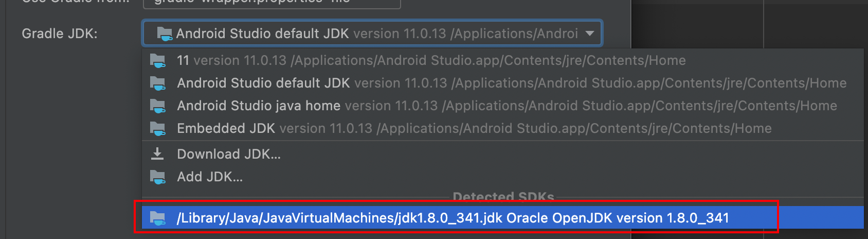Click JDK folder icon of Embedded JDK row
Image resolution: width=868 pixels, height=239 pixels.
(x=157, y=128)
